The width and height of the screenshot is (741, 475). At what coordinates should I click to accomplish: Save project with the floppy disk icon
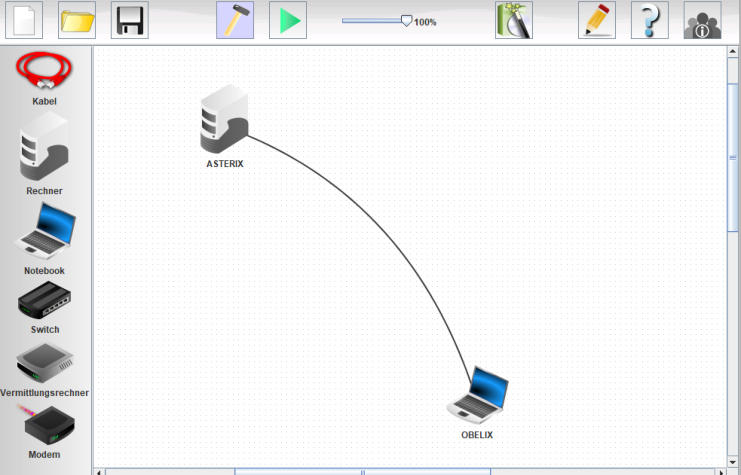[x=130, y=20]
